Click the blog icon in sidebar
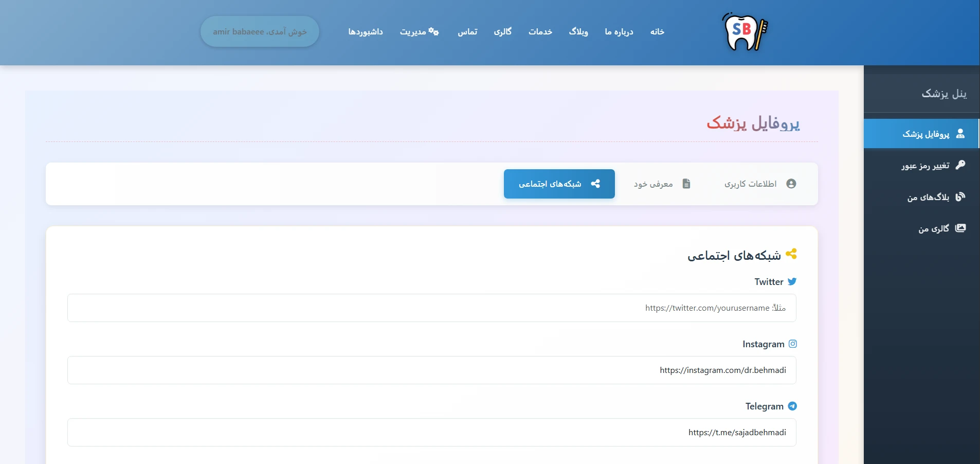The image size is (980, 464). (960, 197)
